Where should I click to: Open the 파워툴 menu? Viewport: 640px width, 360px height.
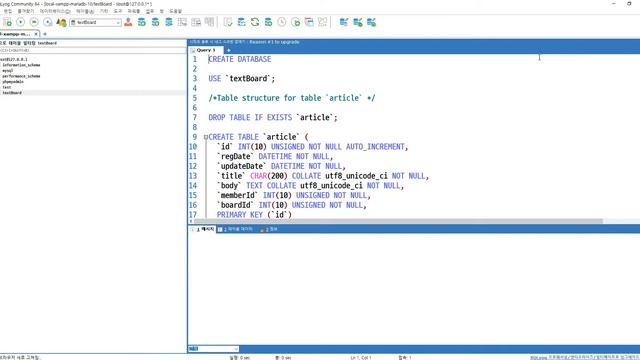(x=133, y=11)
